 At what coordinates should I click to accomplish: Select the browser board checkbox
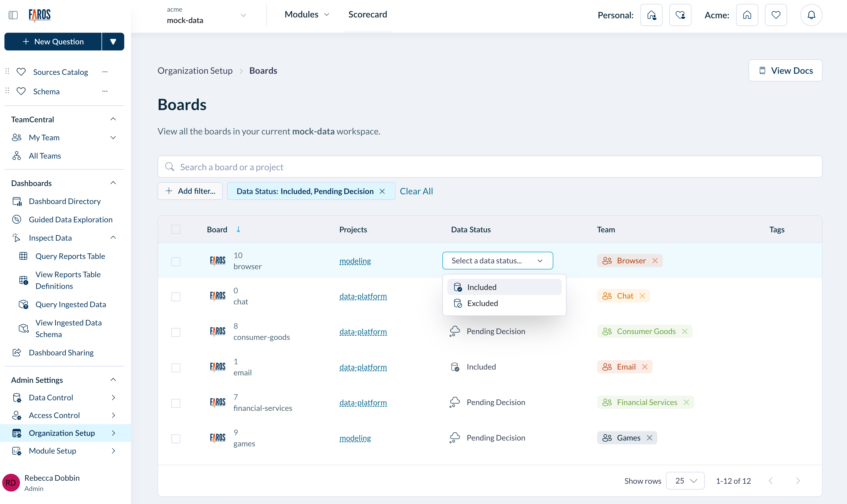pyautogui.click(x=176, y=261)
